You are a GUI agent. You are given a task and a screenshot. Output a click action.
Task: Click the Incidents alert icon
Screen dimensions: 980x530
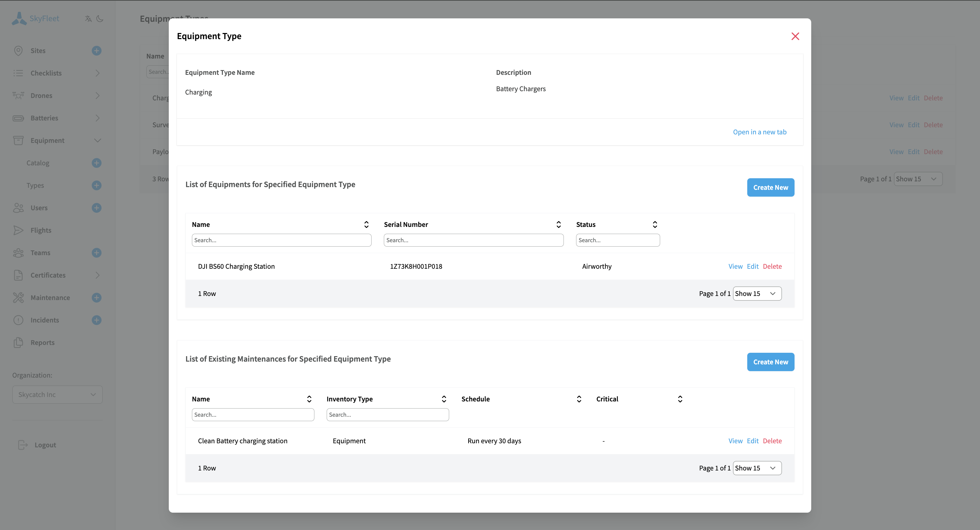18,320
